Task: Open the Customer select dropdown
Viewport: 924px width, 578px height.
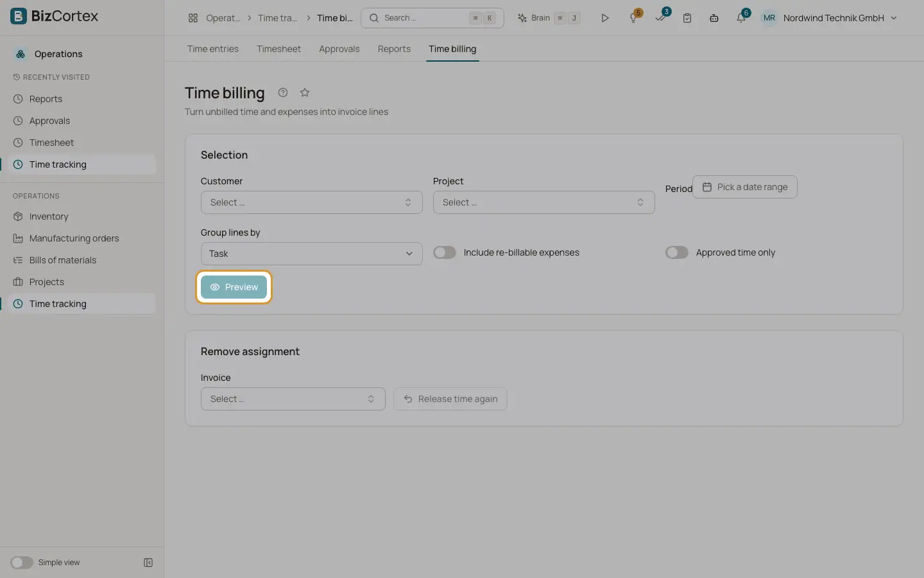Action: pos(312,202)
